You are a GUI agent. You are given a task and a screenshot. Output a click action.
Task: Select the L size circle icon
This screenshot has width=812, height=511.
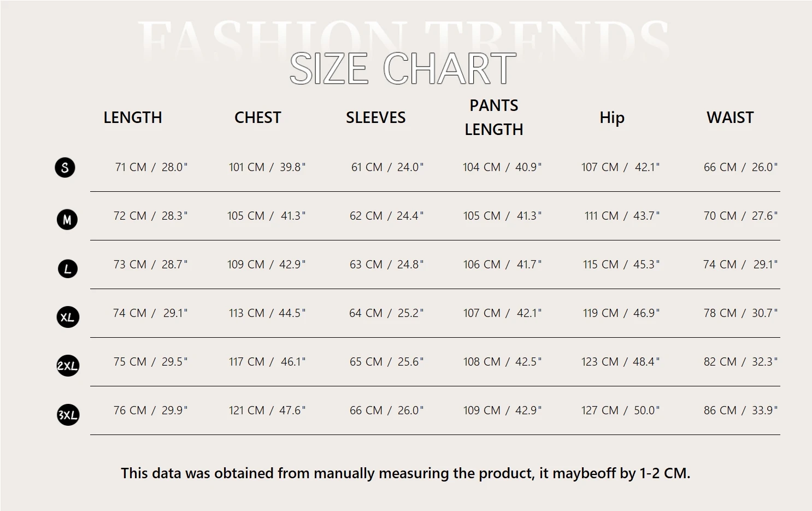68,268
